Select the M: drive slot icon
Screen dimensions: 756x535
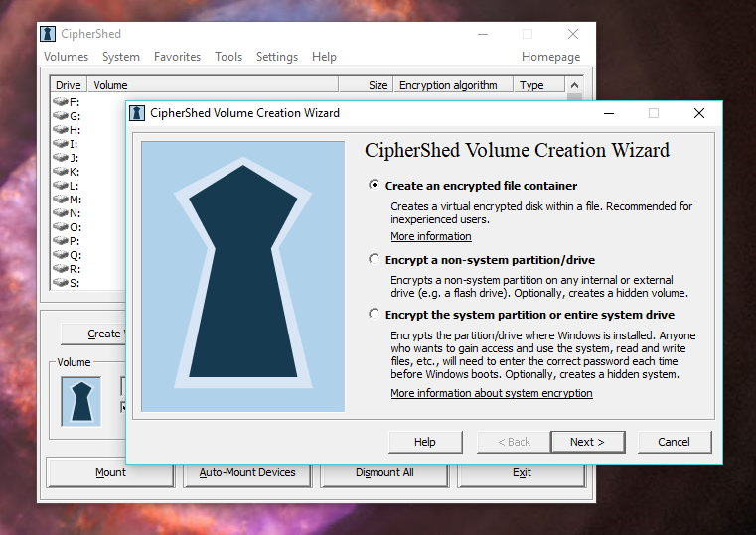click(x=61, y=199)
